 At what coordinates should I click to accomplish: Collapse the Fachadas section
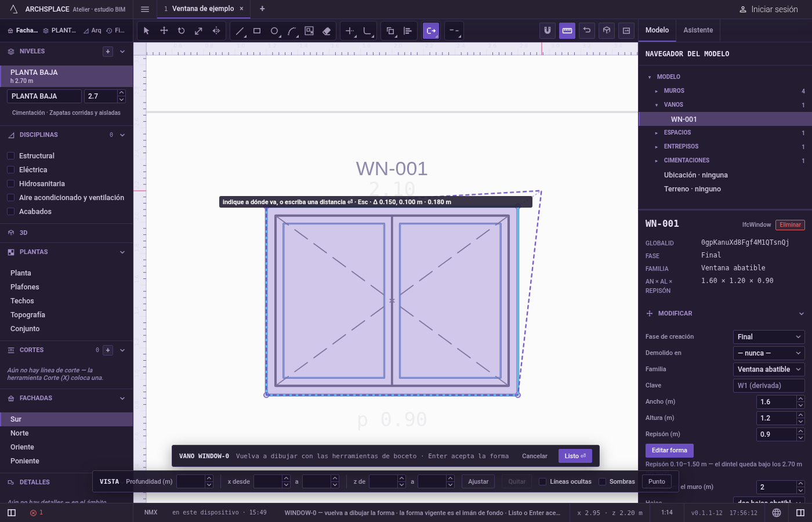tap(122, 398)
